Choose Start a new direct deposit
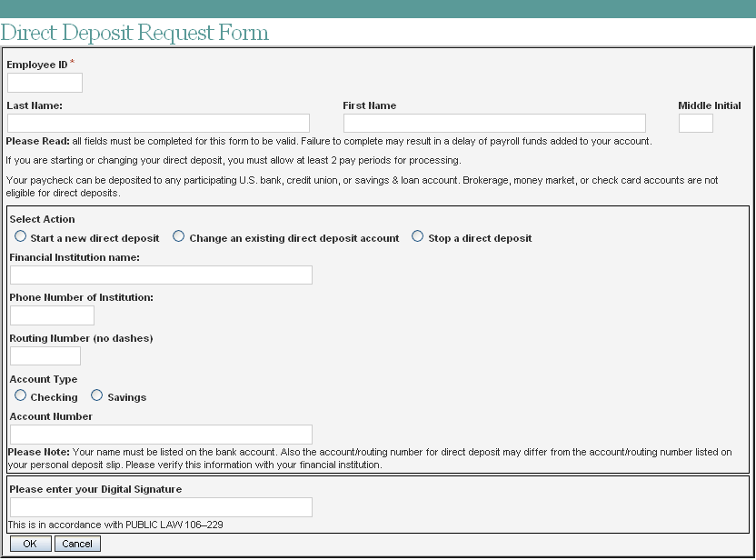The image size is (756, 560). [x=20, y=236]
